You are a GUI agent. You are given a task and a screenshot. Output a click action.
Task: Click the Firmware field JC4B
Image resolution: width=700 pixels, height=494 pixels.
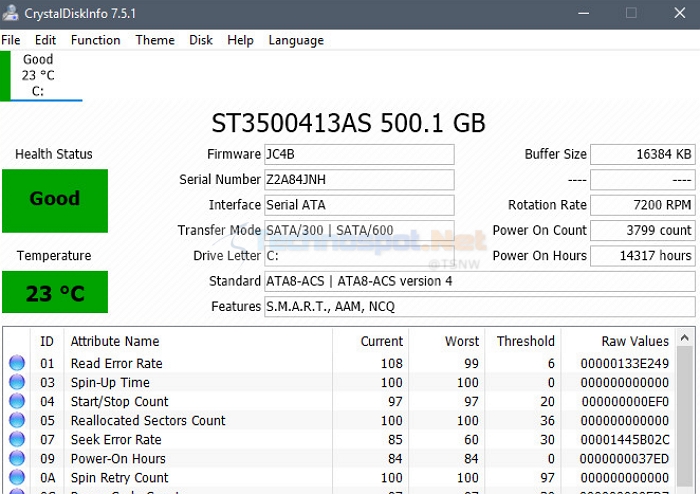[359, 154]
